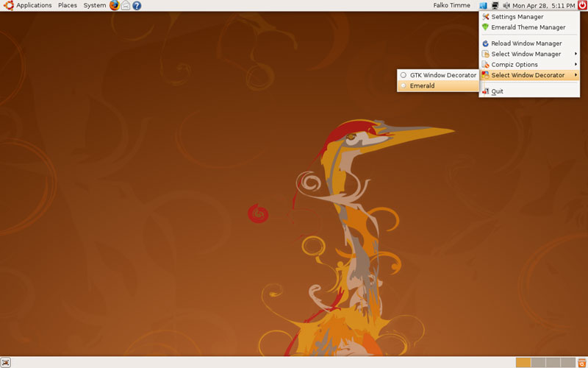The image size is (588, 368).
Task: Click the Reload Window Manager refresh icon
Action: tap(486, 43)
